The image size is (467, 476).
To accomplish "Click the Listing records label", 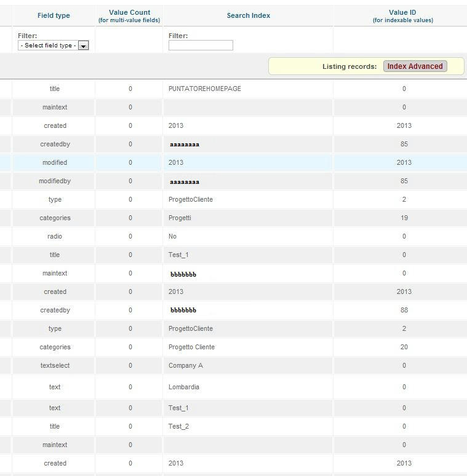I will pos(349,66).
